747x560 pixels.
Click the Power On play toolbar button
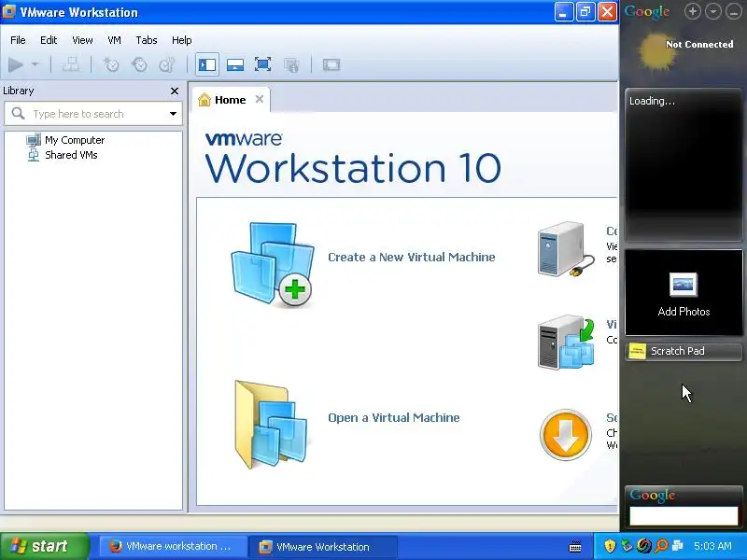16,64
